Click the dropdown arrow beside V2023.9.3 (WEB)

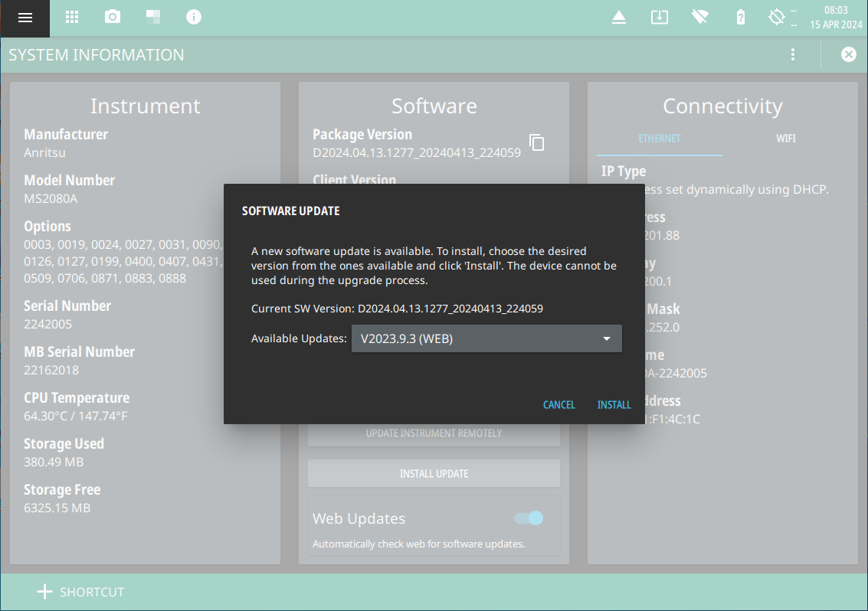pyautogui.click(x=607, y=338)
